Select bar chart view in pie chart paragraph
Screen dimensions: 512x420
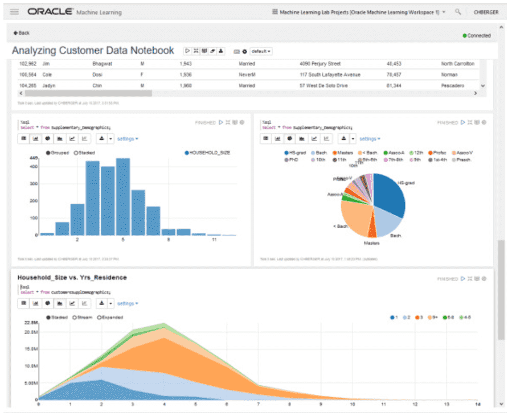tap(277, 139)
